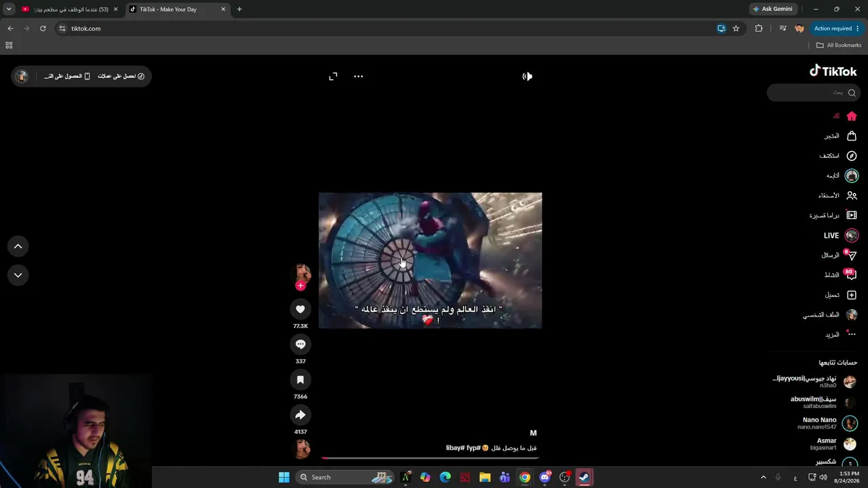868x488 pixels.
Task: Open the Chrome apps grid icon
Action: [x=9, y=45]
